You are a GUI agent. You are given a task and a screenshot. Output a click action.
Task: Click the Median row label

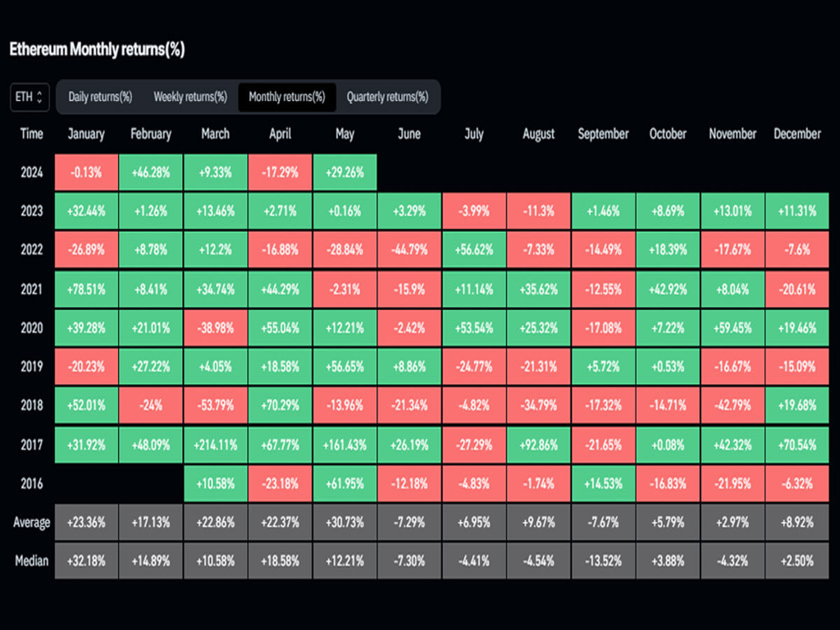[32, 561]
